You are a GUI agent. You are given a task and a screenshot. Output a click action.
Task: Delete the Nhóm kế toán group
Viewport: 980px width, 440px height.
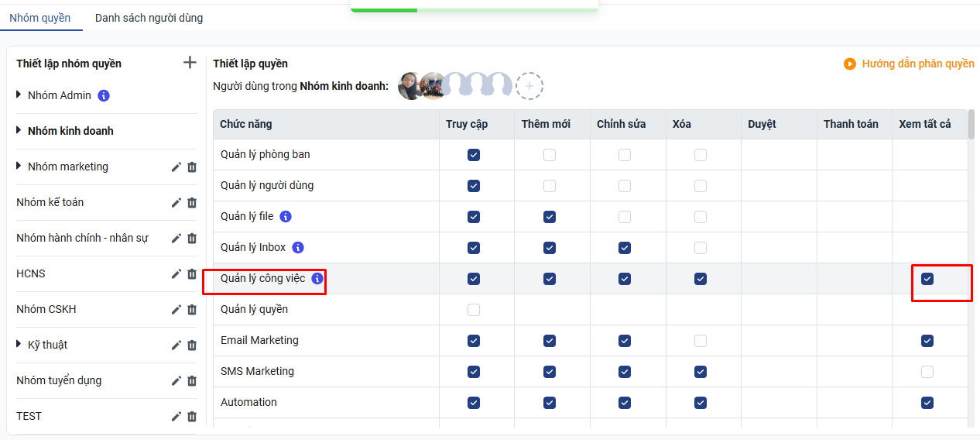point(192,202)
